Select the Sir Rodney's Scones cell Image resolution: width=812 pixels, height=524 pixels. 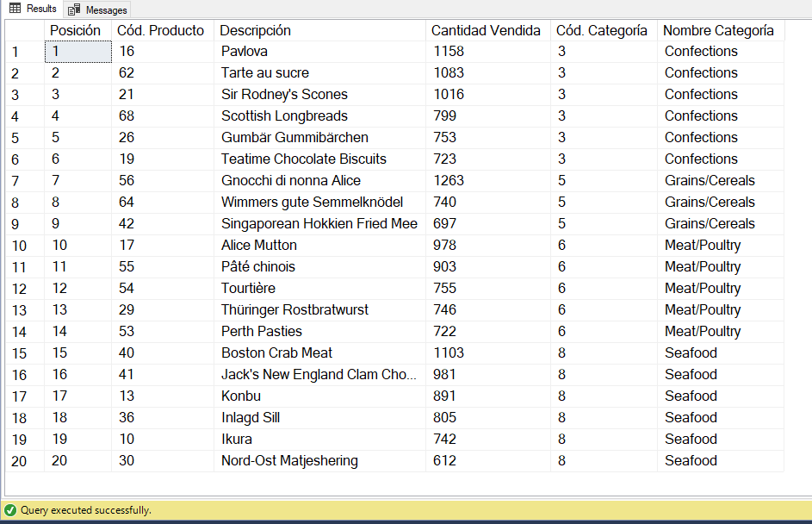pos(319,94)
